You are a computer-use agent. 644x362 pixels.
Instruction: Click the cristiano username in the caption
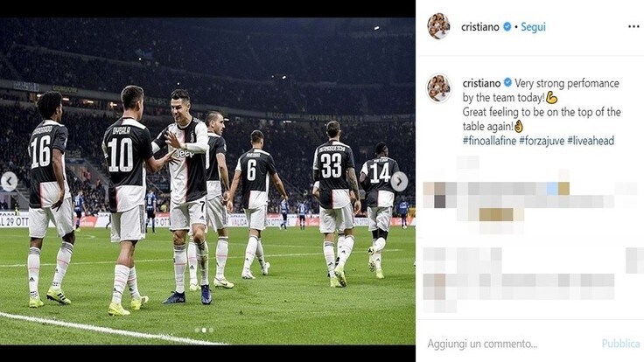481,83
